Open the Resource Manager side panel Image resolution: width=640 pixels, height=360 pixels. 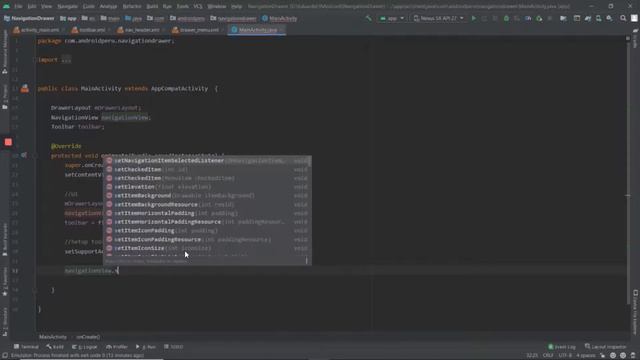pyautogui.click(x=5, y=53)
